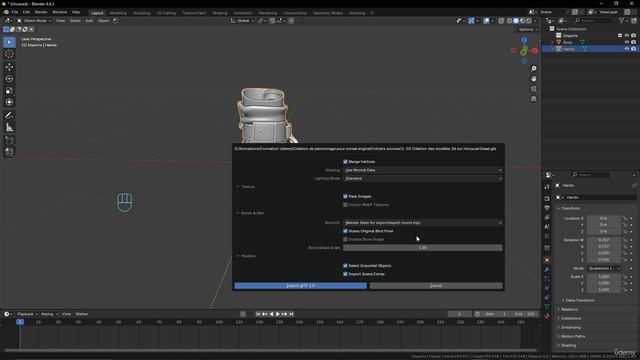Open the Render menu
The image size is (640, 360).
(41, 12)
